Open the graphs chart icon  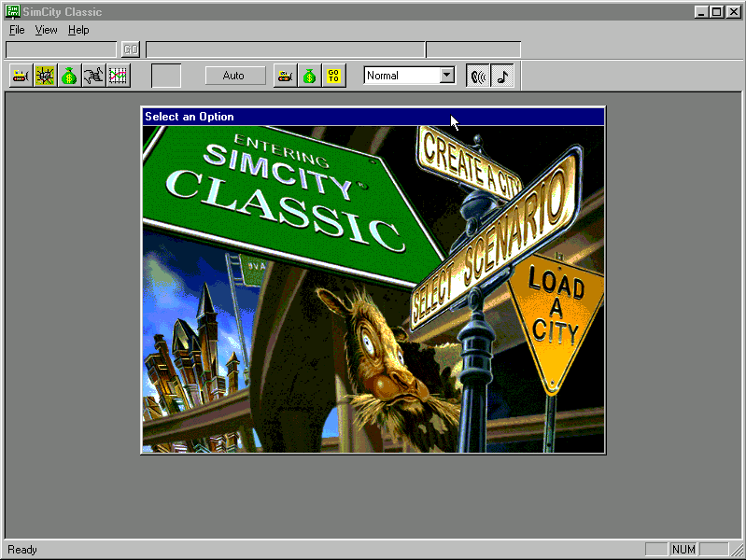(x=118, y=77)
